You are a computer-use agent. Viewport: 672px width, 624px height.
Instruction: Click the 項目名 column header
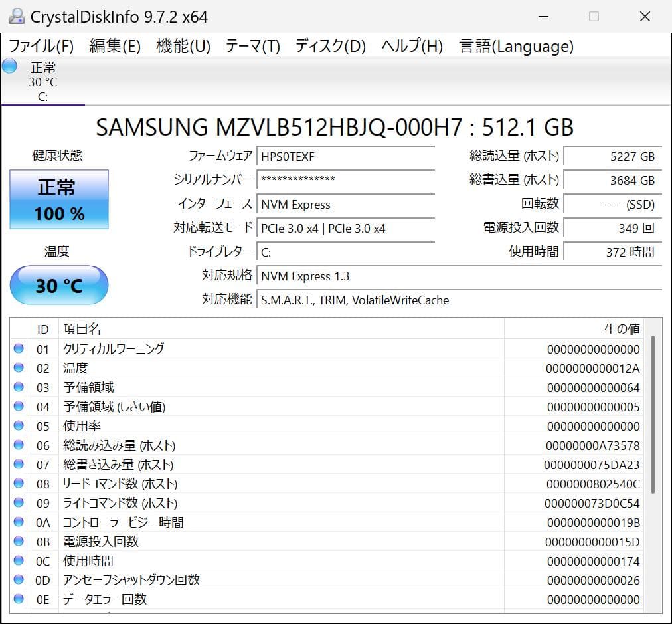[281, 329]
